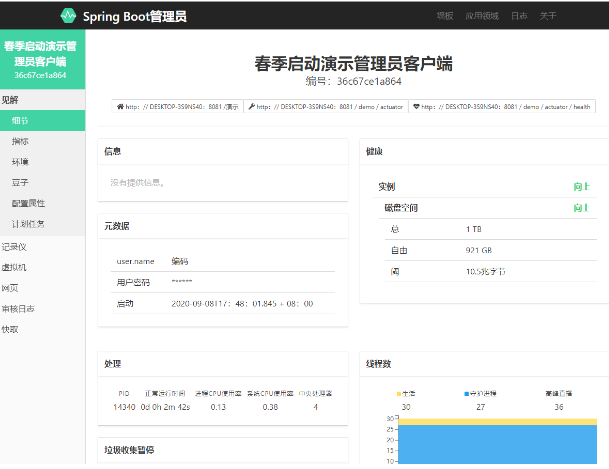
Task: Click the Spring Boot Admin pulse logo icon
Action: [68, 16]
